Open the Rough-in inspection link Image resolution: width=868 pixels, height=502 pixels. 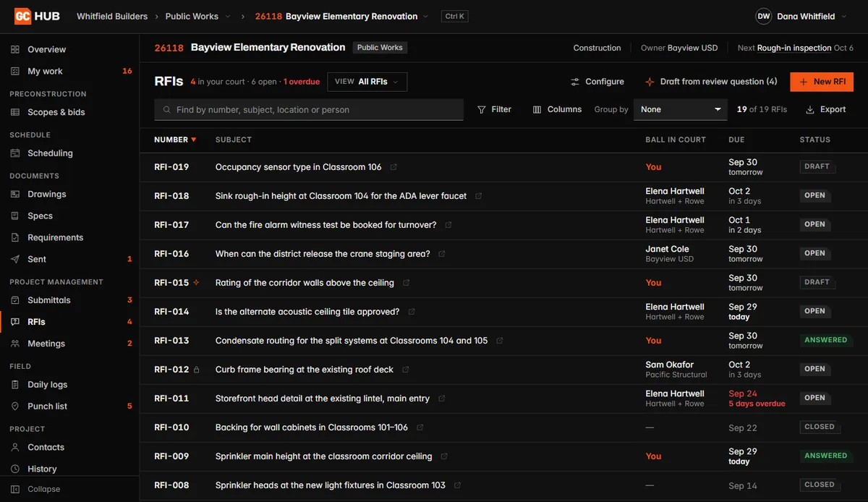pos(794,48)
